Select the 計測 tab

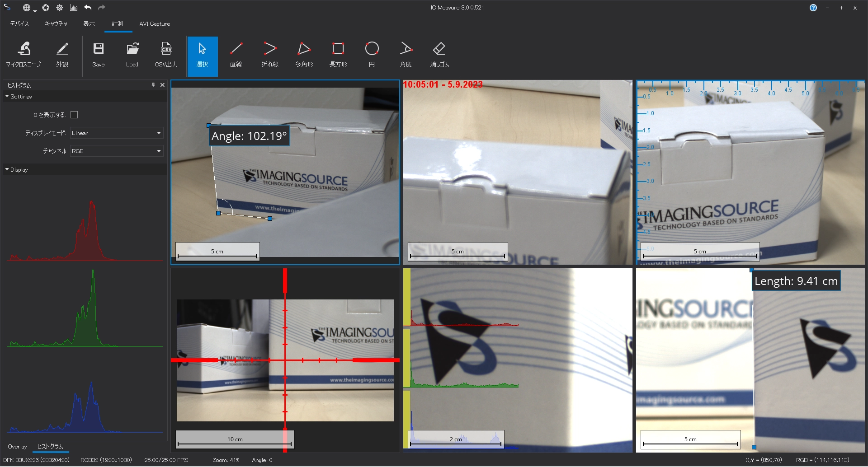tap(118, 23)
